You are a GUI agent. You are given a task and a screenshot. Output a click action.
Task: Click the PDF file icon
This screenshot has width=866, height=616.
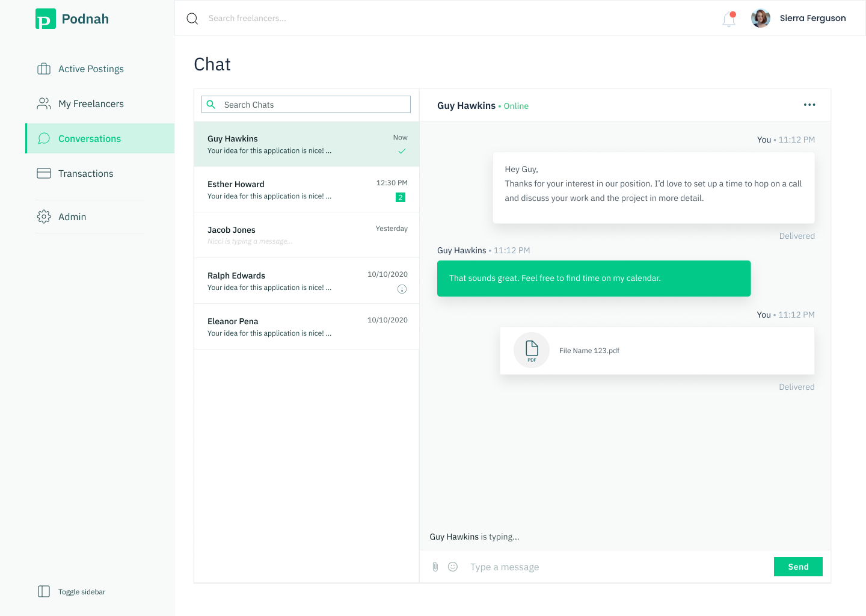tap(532, 350)
